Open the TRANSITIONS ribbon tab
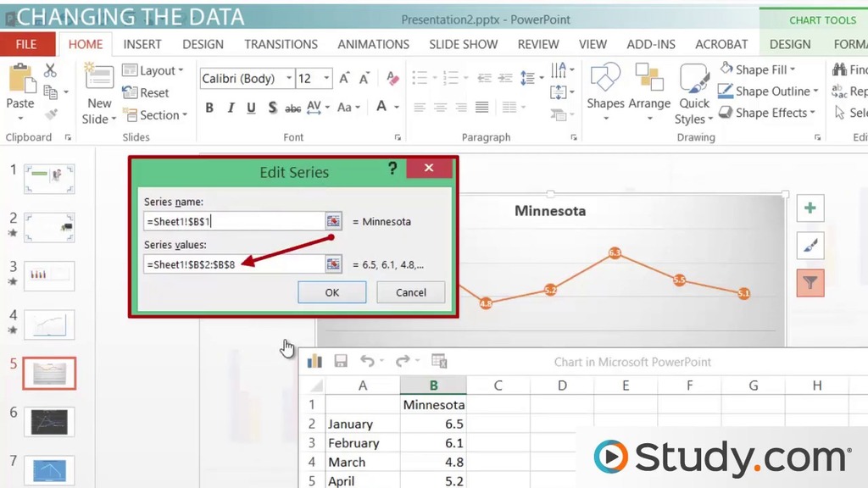This screenshot has height=488, width=868. tap(281, 44)
